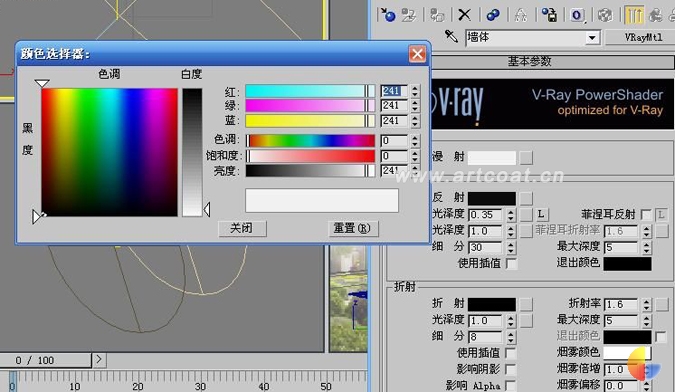Click the 漫射 diffuse color swatch

click(492, 157)
